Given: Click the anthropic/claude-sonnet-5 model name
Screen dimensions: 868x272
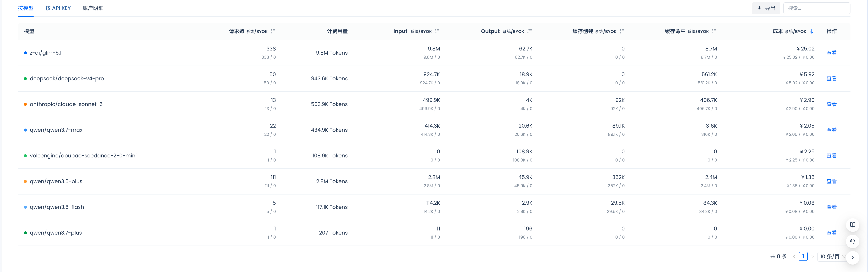Looking at the screenshot, I should point(66,104).
